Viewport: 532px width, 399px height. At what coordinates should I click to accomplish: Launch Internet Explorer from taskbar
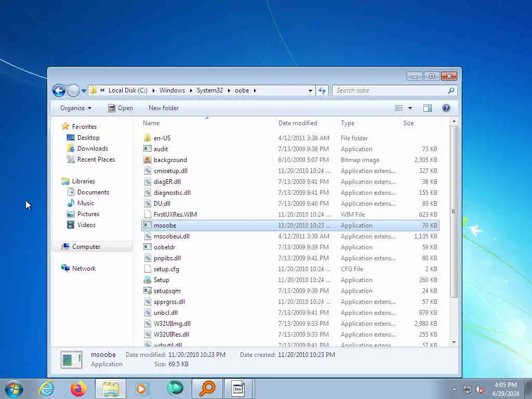(46, 389)
